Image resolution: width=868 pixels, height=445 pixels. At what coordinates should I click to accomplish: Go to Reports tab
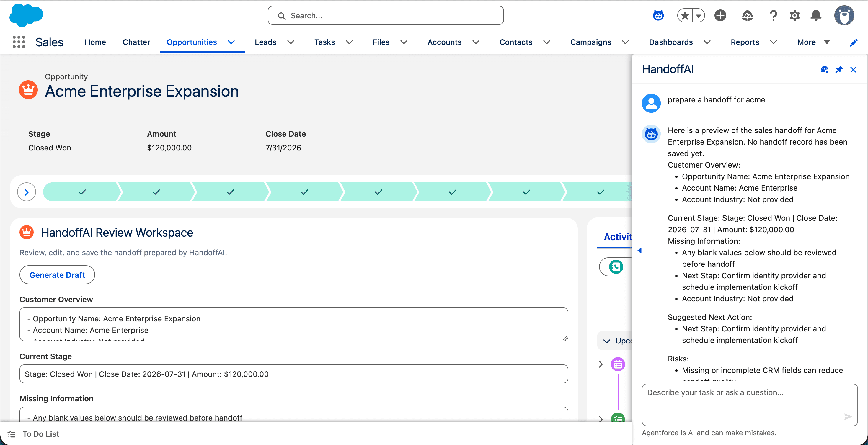(x=745, y=42)
